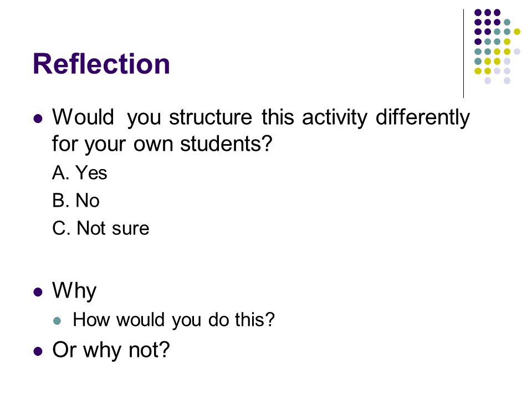Click the bullet before 'Would you structure'

tap(38, 119)
